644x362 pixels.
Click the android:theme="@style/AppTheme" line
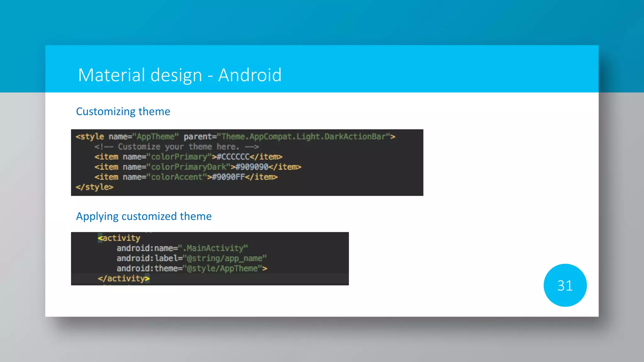point(192,268)
